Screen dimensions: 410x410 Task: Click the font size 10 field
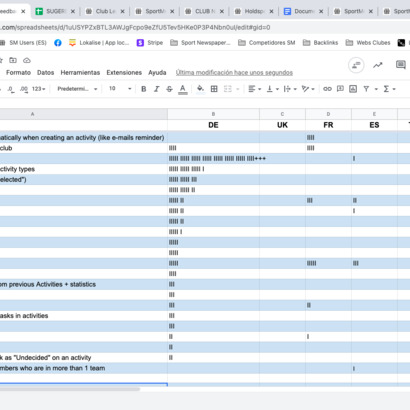pos(114,89)
